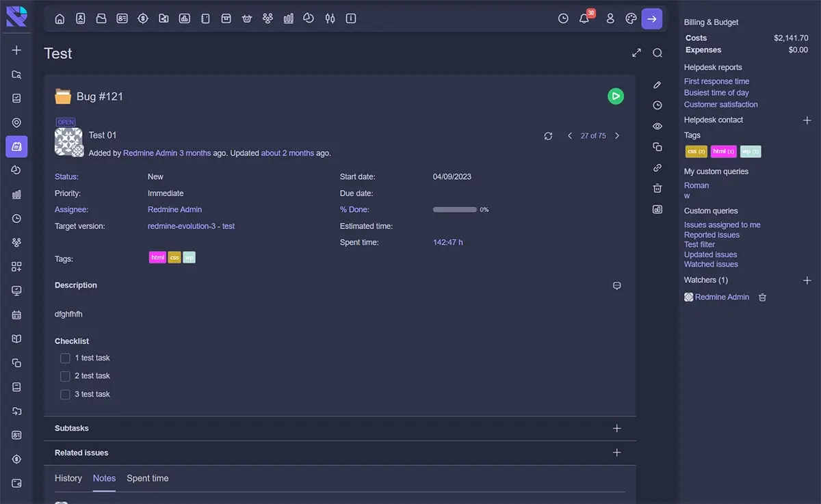Click the eye watch-issue icon
This screenshot has width=821, height=504.
tap(657, 126)
